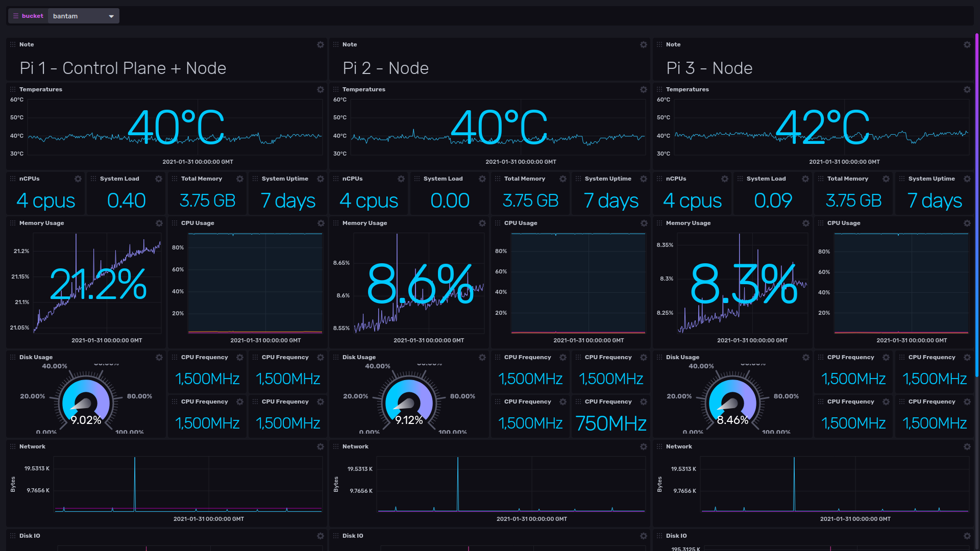The height and width of the screenshot is (551, 980).
Task: Click gear icon on Pi 3 Memory Usage panel
Action: pyautogui.click(x=806, y=223)
